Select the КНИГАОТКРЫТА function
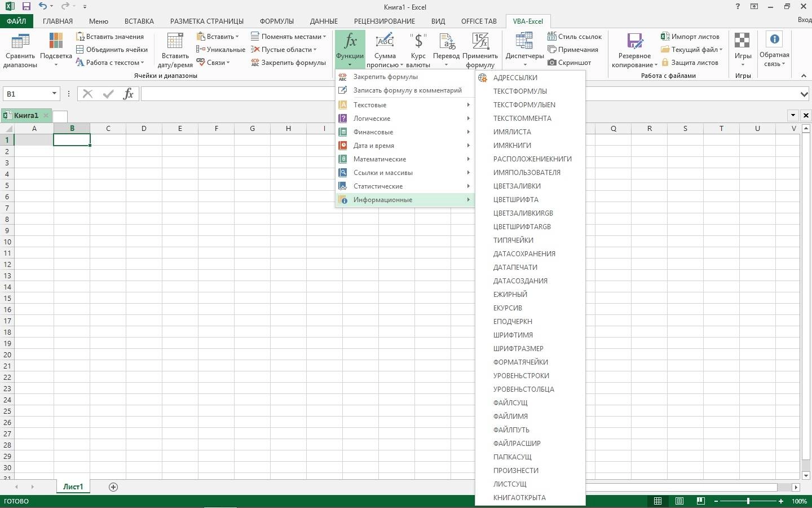 [530, 498]
